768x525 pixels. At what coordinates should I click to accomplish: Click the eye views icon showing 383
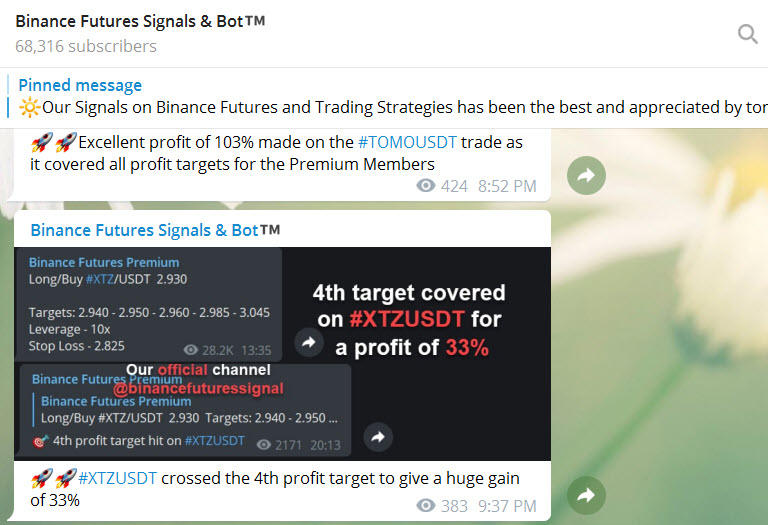tap(426, 506)
